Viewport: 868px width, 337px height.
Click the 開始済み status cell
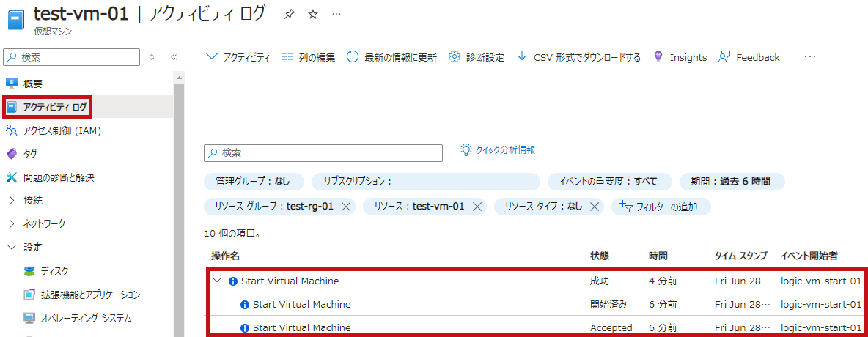click(x=609, y=304)
